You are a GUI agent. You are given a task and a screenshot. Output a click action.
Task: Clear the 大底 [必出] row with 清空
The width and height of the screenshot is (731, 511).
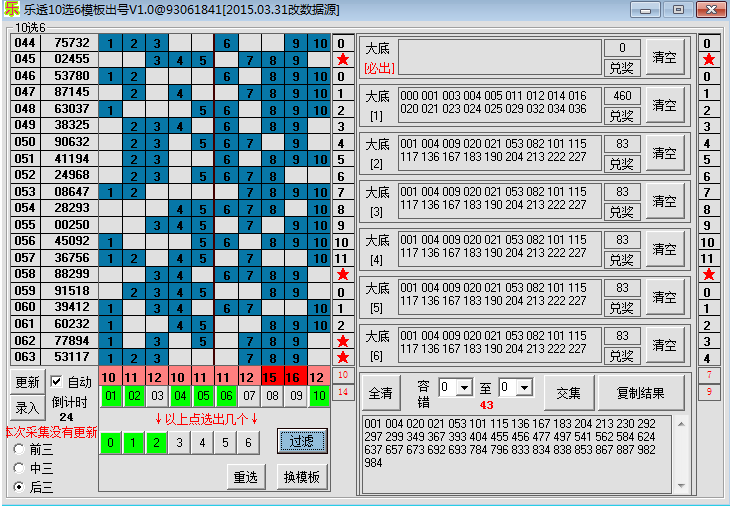point(664,57)
